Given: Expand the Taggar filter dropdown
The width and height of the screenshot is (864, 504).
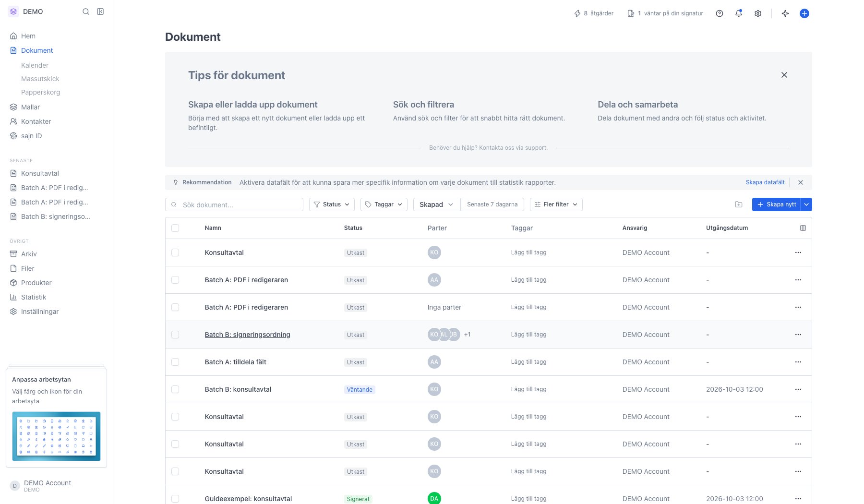Looking at the screenshot, I should click(x=384, y=204).
